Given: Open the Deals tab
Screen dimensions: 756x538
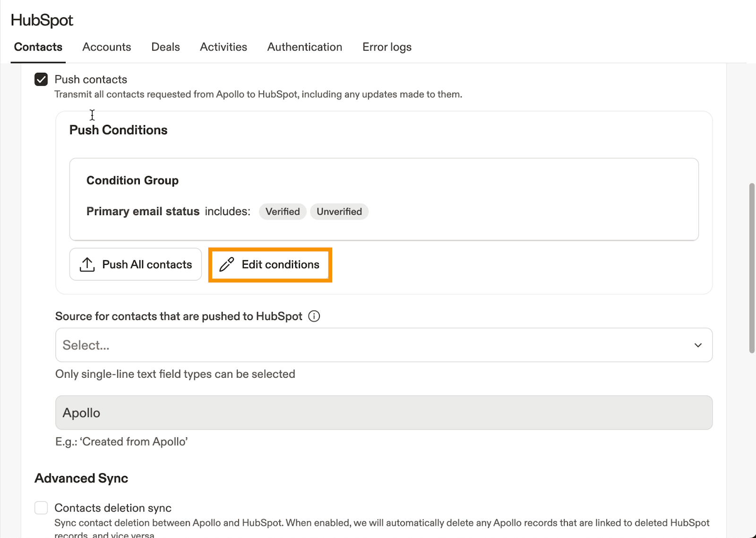Looking at the screenshot, I should [x=165, y=47].
